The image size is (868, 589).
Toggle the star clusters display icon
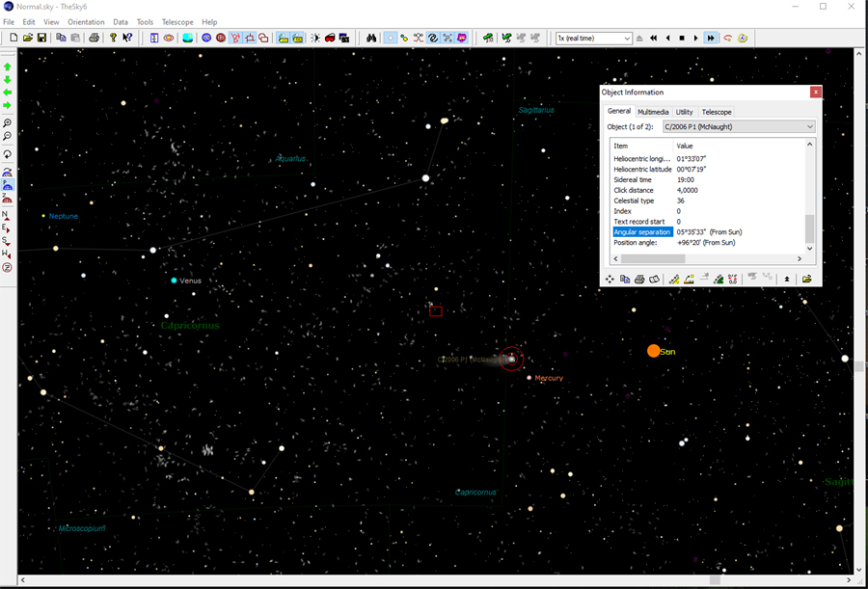pyautogui.click(x=448, y=39)
